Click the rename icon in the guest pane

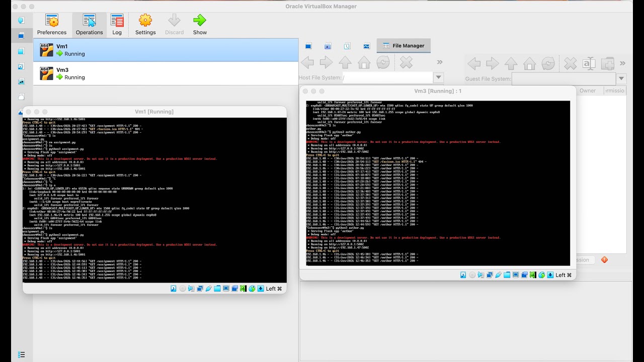click(589, 63)
